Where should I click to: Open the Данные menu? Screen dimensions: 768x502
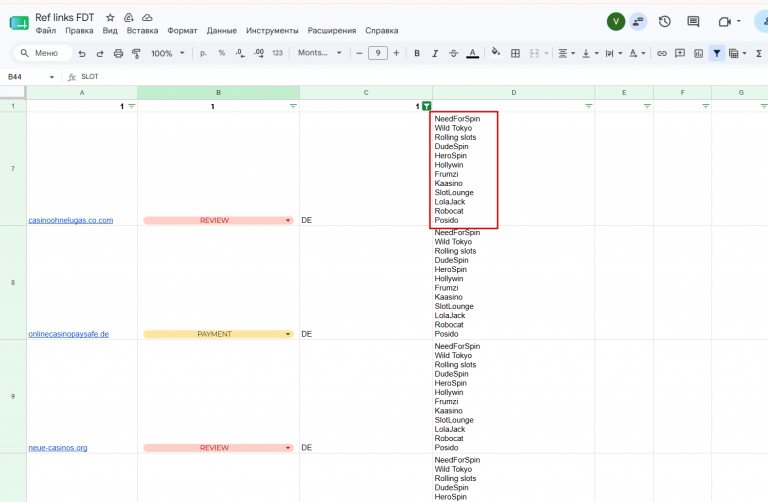pos(221,30)
